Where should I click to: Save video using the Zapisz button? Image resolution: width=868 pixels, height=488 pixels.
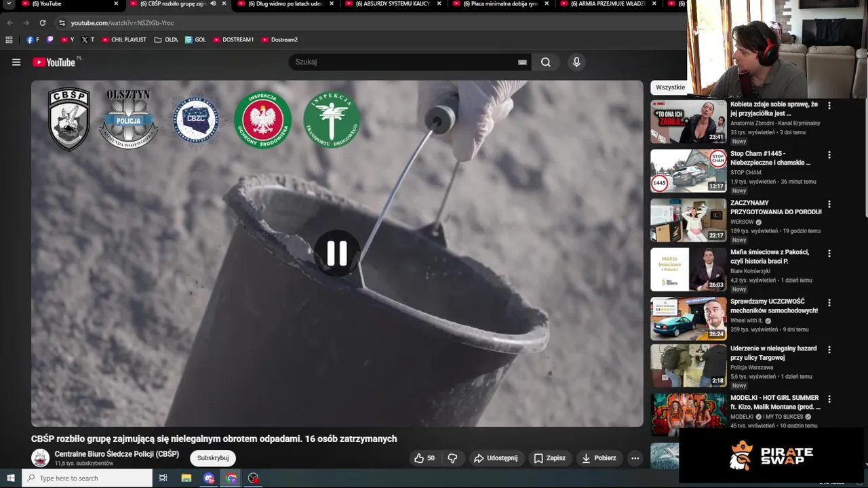coord(550,458)
